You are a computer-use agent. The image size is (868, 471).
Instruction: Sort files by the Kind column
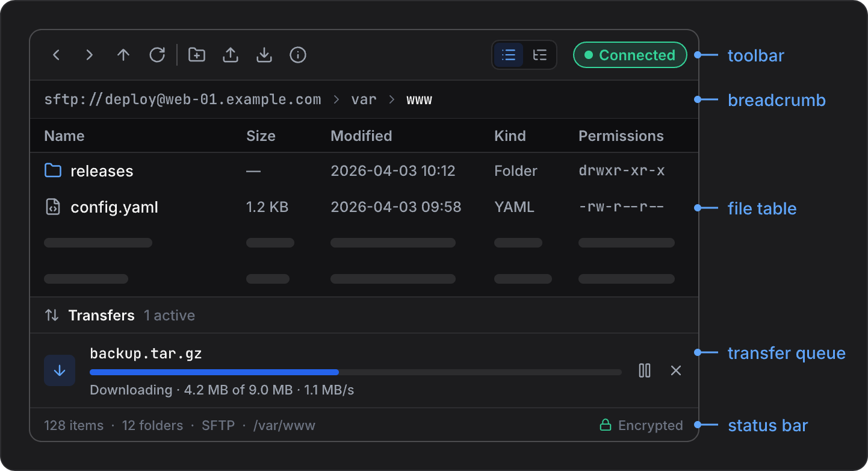510,136
